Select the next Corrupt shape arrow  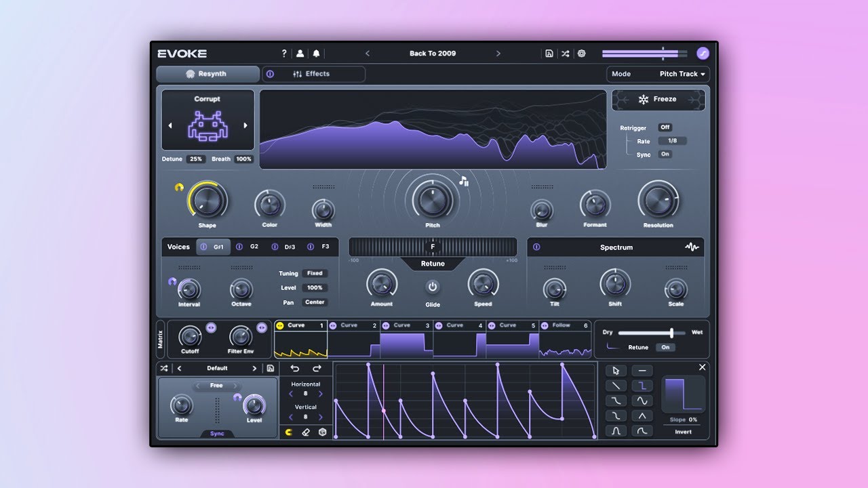click(x=245, y=125)
